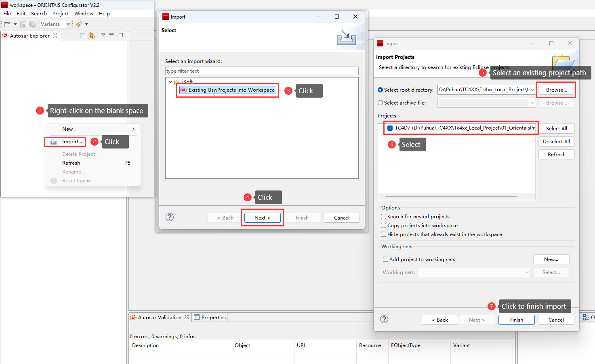595x364 pixels.
Task: Click Browse... next to the root directory
Action: pyautogui.click(x=556, y=90)
